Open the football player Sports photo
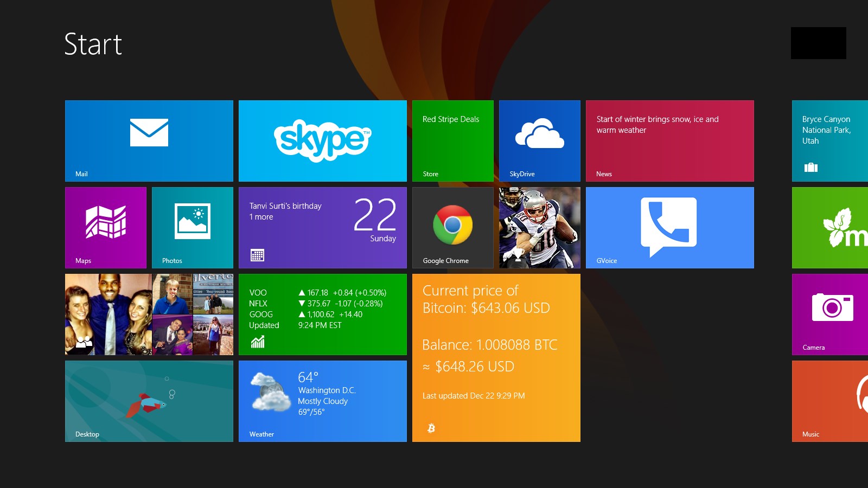 (x=540, y=228)
